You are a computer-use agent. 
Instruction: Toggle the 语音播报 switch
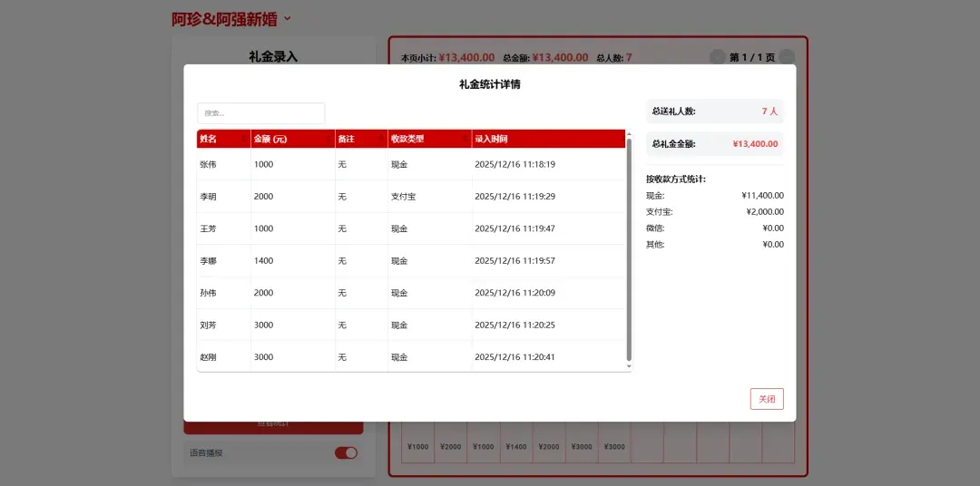pos(346,452)
